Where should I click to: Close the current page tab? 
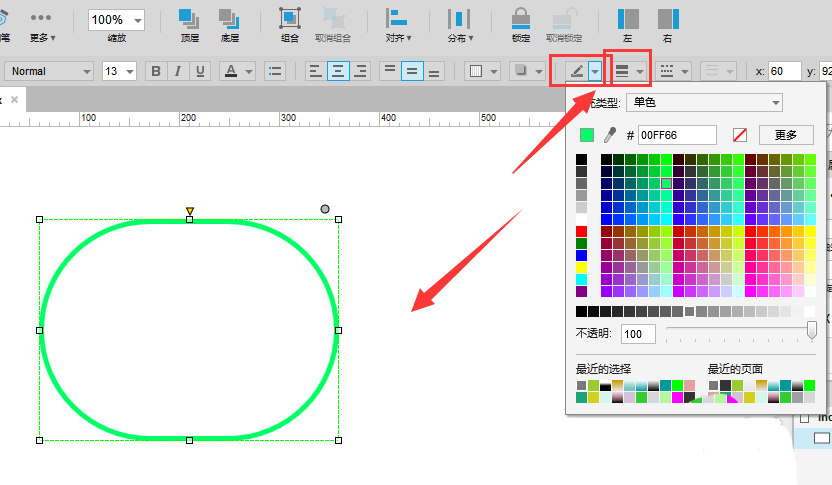click(x=14, y=99)
